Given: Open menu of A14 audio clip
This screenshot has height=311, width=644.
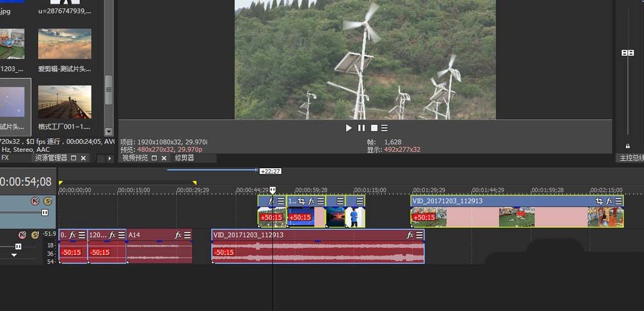Looking at the screenshot, I should [x=187, y=235].
